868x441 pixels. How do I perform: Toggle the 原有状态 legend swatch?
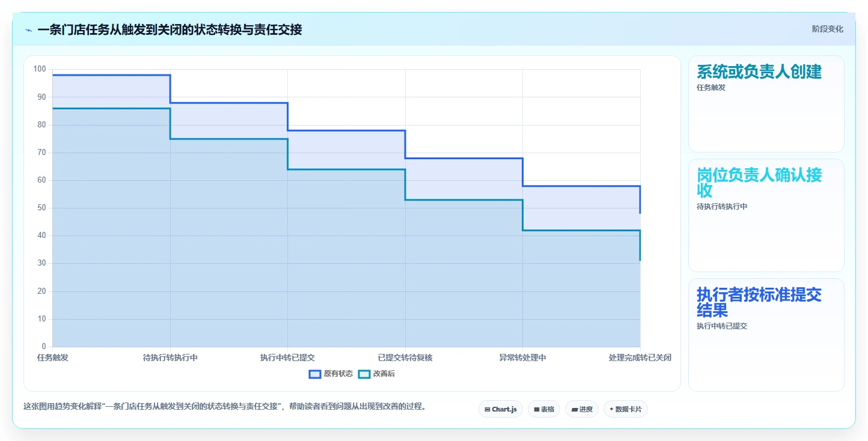pyautogui.click(x=315, y=374)
